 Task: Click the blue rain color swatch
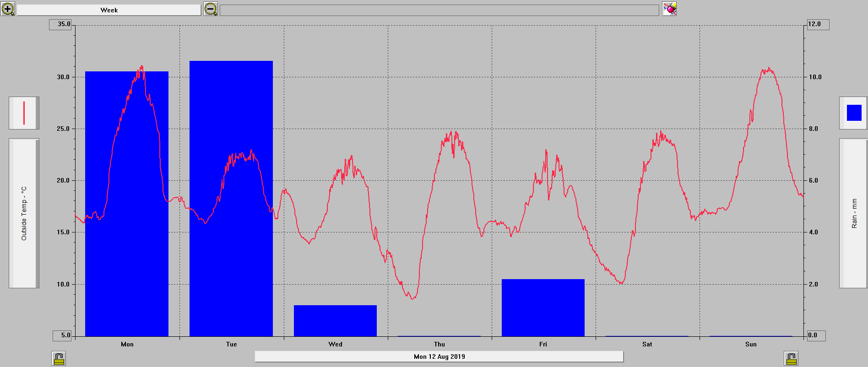tap(854, 113)
